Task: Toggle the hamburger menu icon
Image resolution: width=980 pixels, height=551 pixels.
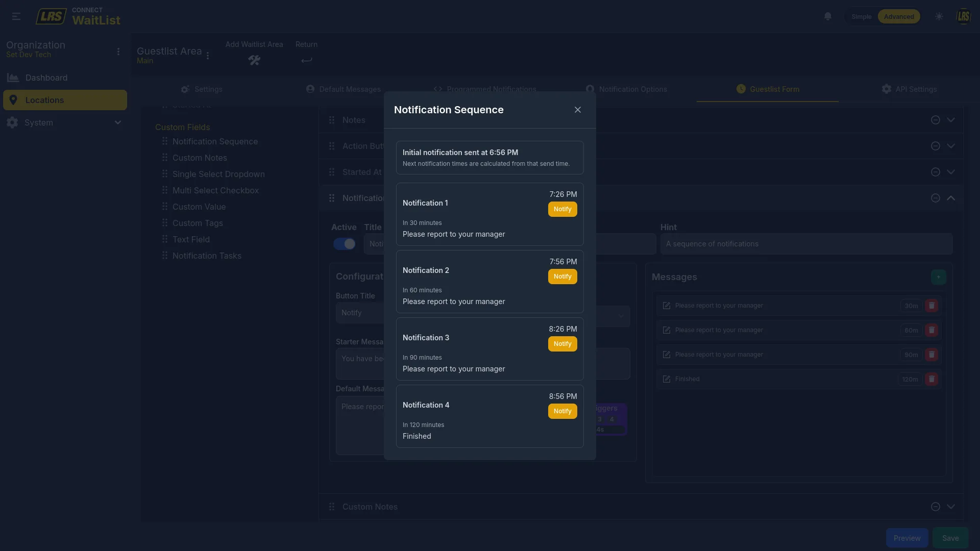Action: tap(16, 16)
